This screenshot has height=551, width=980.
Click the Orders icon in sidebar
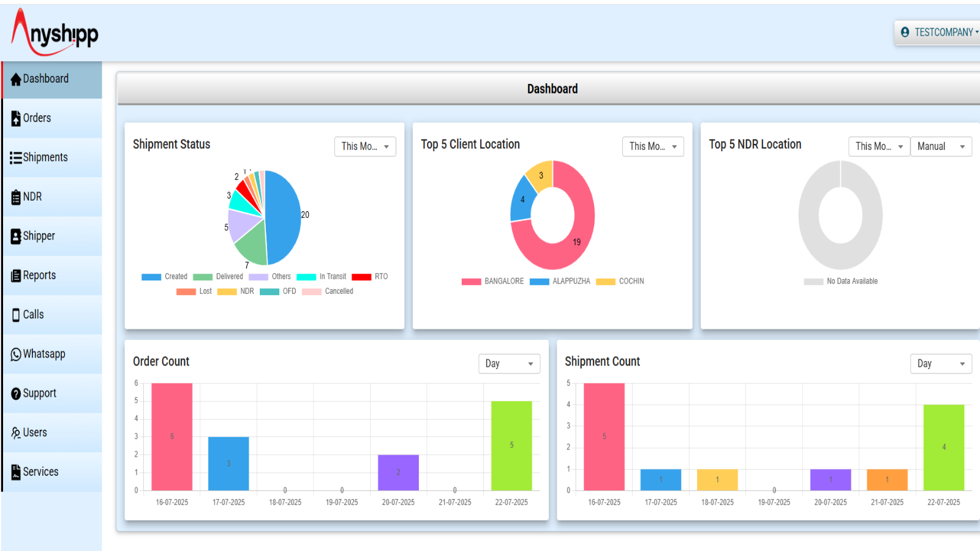coord(16,119)
